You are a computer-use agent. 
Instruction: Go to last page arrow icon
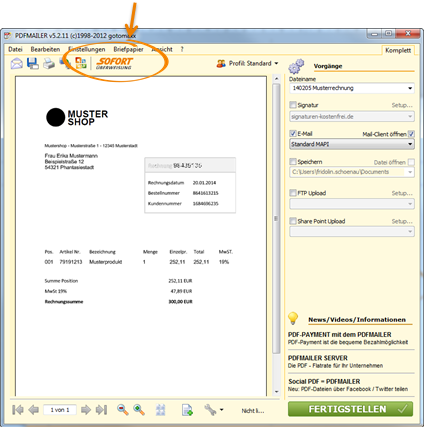(x=101, y=409)
